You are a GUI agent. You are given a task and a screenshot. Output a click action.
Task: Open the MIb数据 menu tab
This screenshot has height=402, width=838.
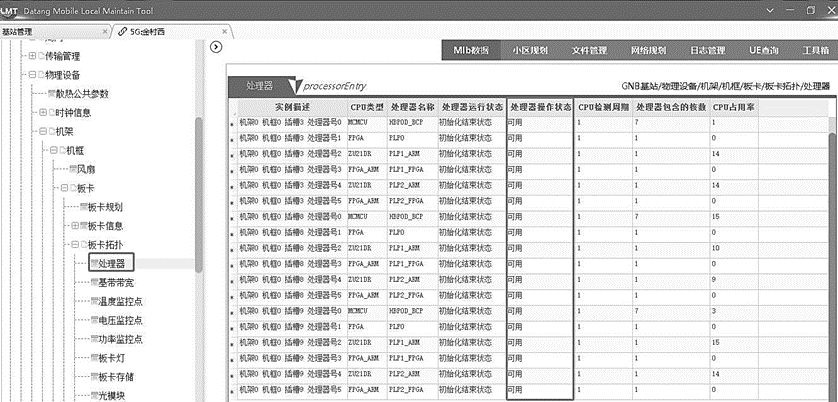[471, 50]
